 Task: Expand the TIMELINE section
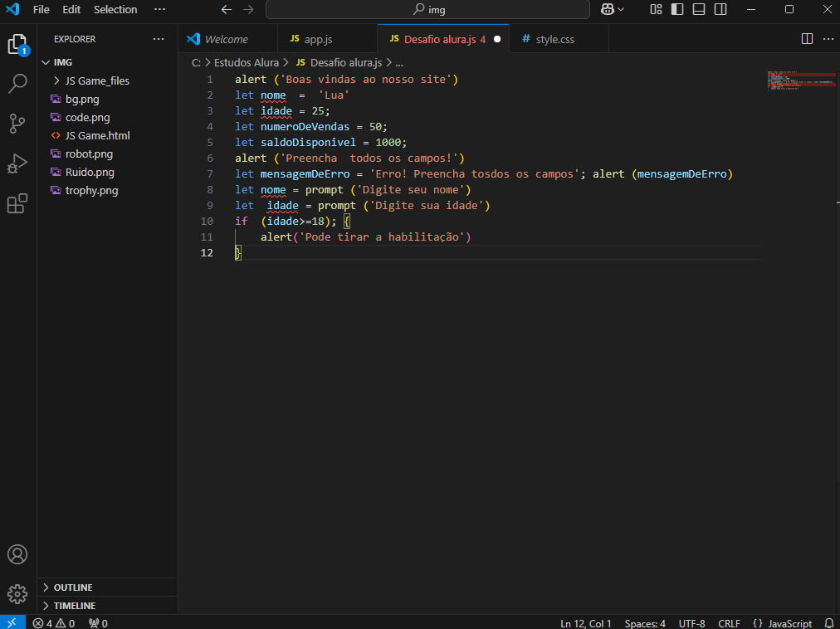[x=107, y=606]
